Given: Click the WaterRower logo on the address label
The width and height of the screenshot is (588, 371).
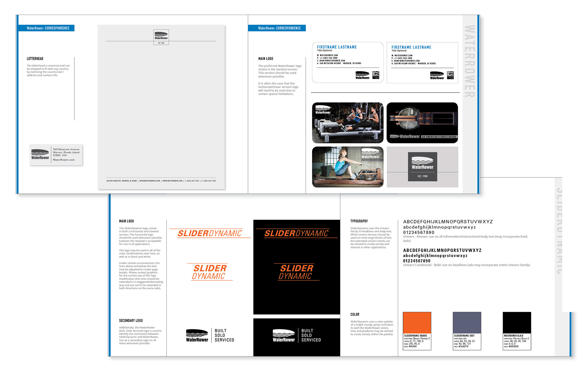Looking at the screenshot, I should pyautogui.click(x=40, y=154).
